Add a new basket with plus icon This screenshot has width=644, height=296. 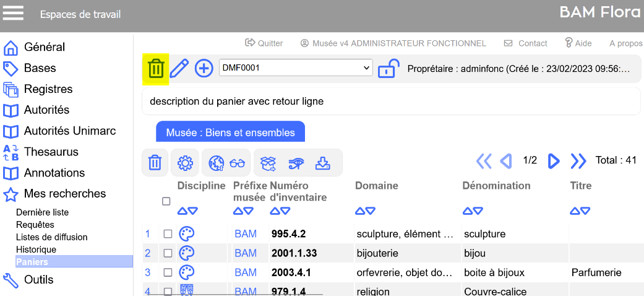coord(204,68)
